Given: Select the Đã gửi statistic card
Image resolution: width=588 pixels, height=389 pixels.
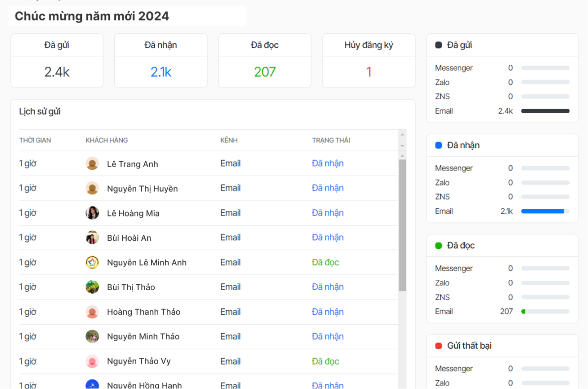Looking at the screenshot, I should pos(56,61).
